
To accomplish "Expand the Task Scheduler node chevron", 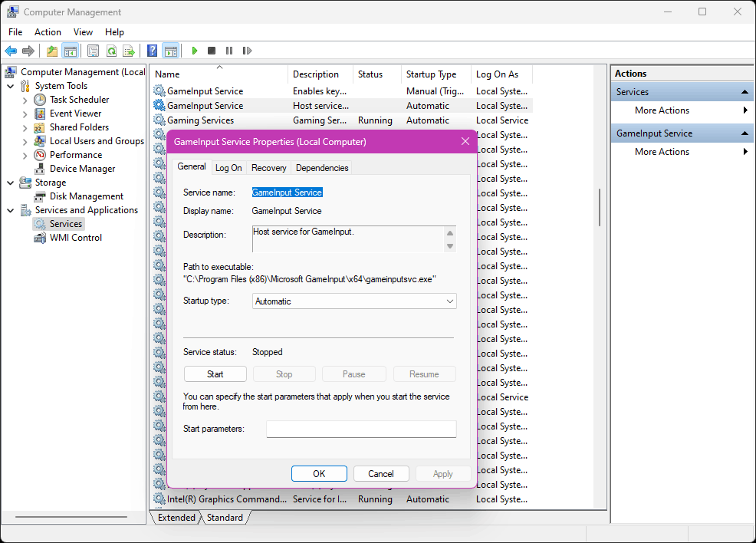I will (25, 100).
